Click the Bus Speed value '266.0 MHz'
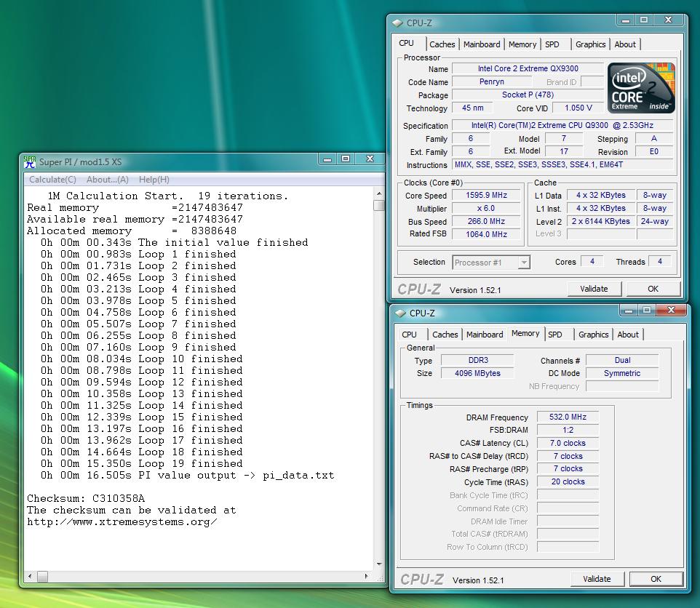 (486, 221)
